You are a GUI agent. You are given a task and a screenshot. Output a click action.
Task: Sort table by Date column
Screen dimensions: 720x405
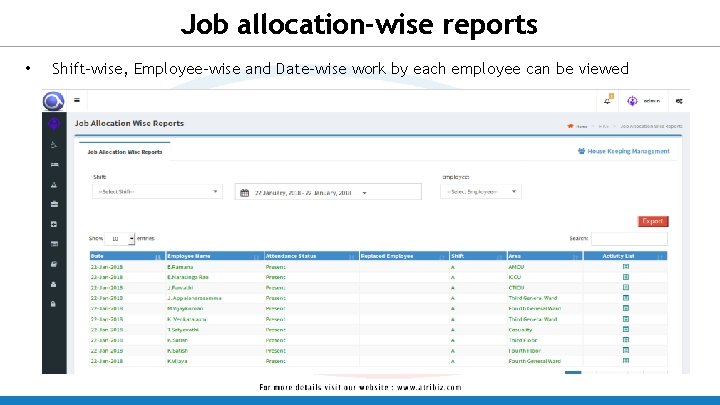(127, 256)
